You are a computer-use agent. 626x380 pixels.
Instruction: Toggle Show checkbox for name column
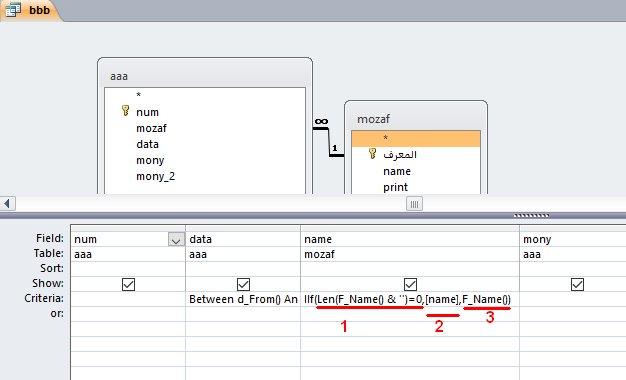tap(410, 285)
